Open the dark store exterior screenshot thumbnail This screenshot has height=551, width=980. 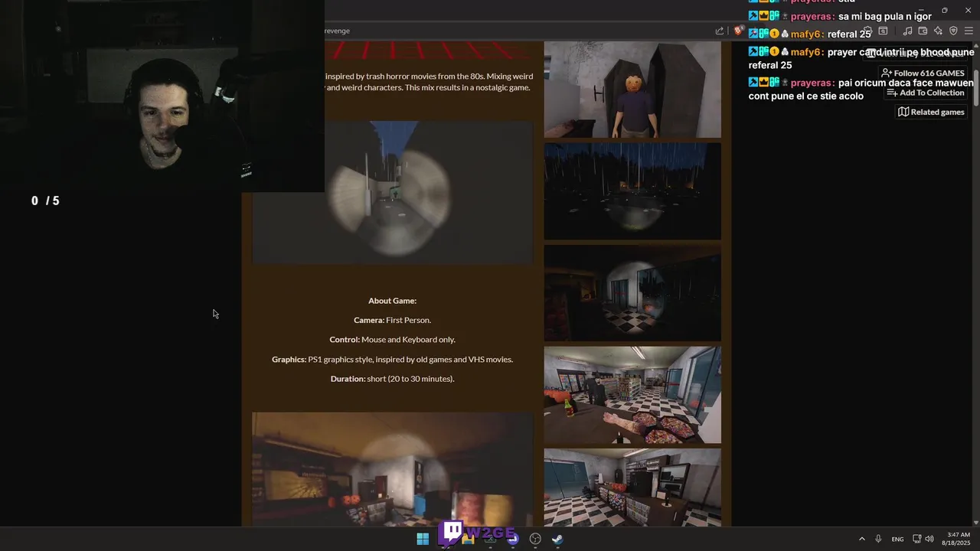coord(632,293)
